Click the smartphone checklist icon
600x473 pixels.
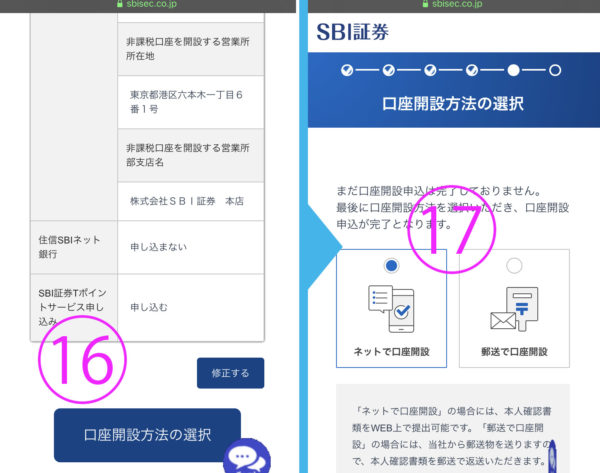[x=391, y=309]
